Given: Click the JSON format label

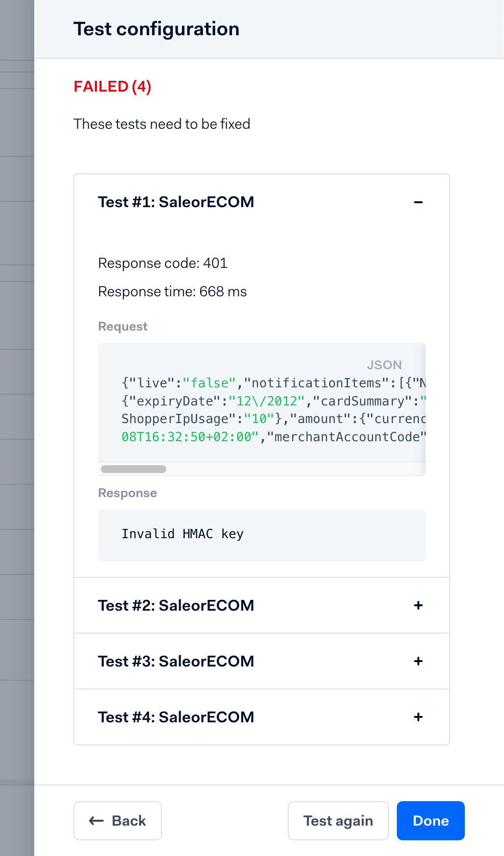Looking at the screenshot, I should pyautogui.click(x=384, y=365).
